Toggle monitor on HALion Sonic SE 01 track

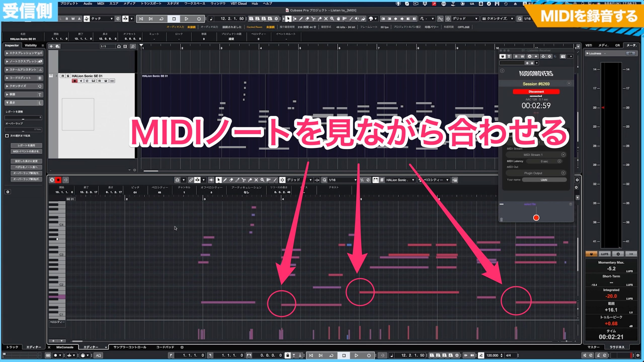pyautogui.click(x=81, y=81)
